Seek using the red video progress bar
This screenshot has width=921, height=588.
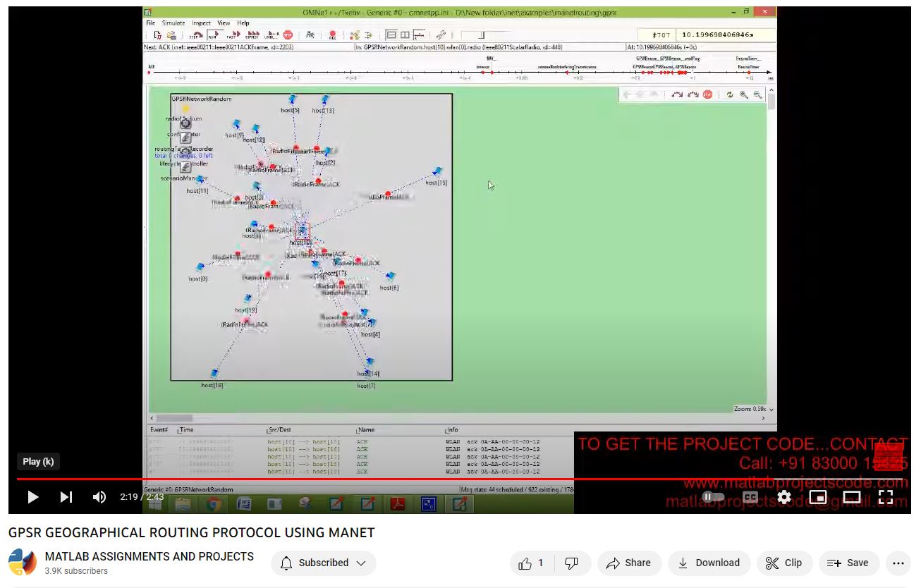click(459, 479)
